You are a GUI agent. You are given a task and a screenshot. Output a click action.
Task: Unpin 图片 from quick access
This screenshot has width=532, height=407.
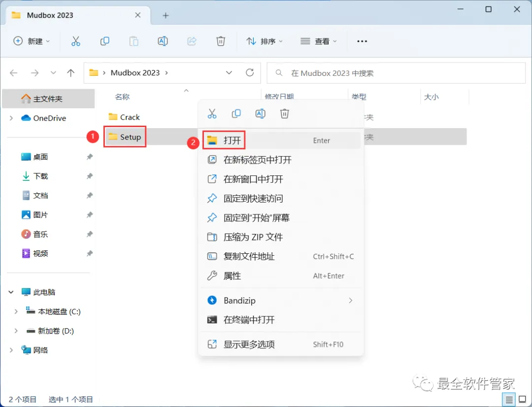pos(90,215)
